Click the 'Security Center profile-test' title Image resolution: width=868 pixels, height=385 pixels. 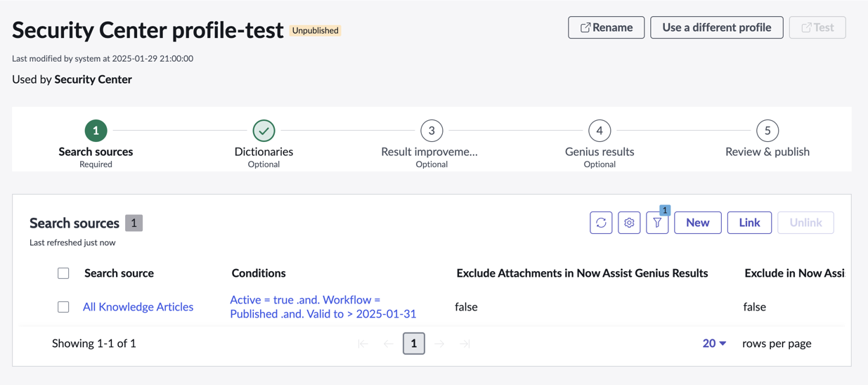click(x=148, y=30)
